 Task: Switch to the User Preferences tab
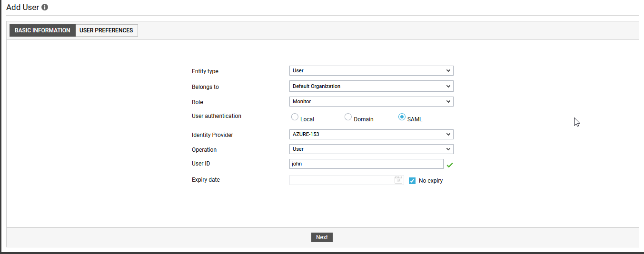[x=106, y=30]
